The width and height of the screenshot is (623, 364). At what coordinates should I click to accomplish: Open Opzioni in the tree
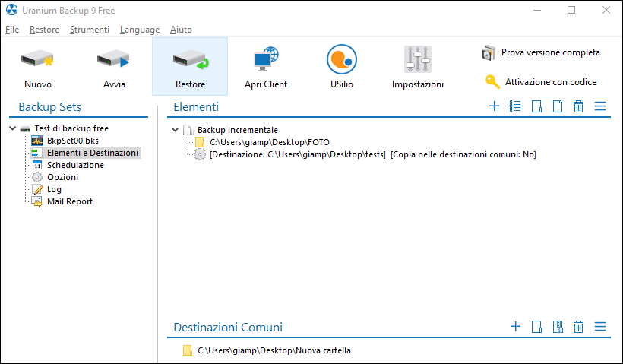(63, 177)
